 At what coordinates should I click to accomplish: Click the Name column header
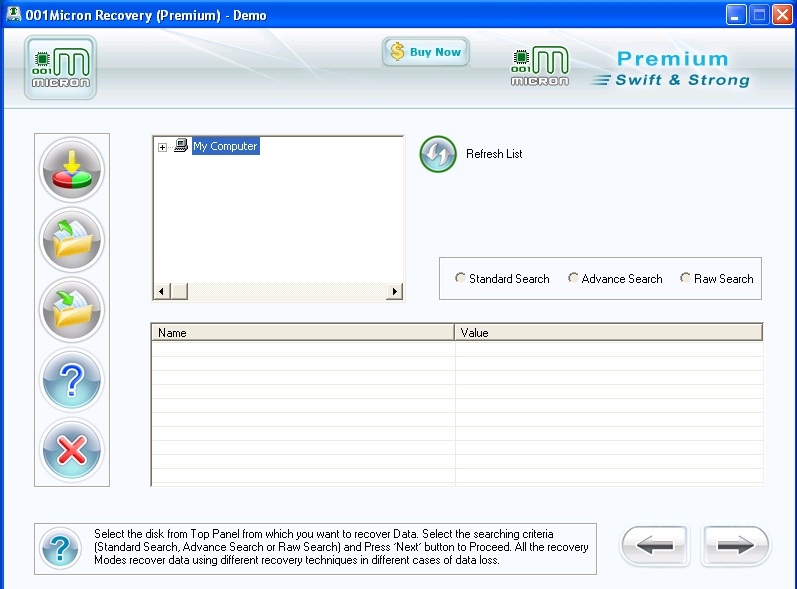coord(303,332)
